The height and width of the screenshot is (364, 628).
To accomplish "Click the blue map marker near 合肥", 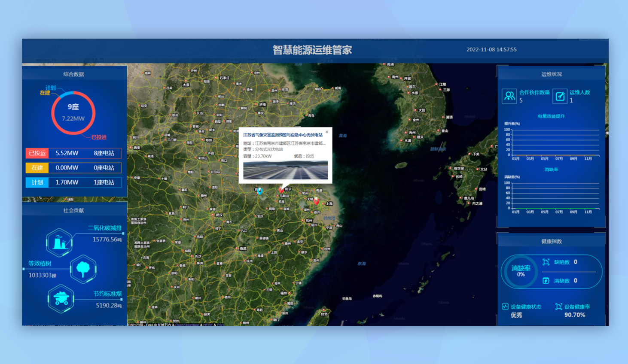I will coord(260,191).
